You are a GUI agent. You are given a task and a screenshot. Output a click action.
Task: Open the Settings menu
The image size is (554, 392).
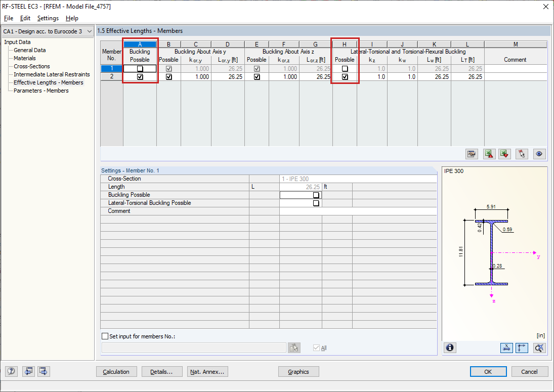click(x=48, y=18)
